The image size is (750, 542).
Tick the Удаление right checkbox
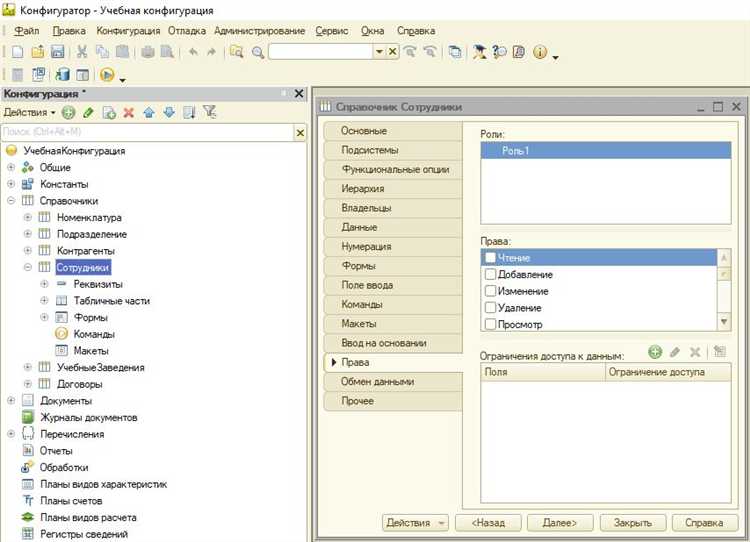490,308
